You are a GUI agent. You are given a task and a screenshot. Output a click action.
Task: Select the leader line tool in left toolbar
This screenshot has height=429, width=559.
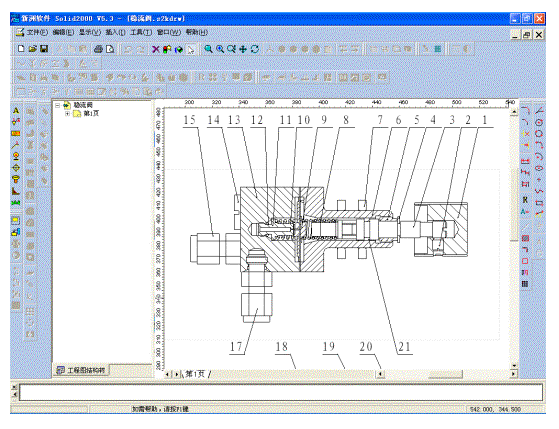[16, 145]
